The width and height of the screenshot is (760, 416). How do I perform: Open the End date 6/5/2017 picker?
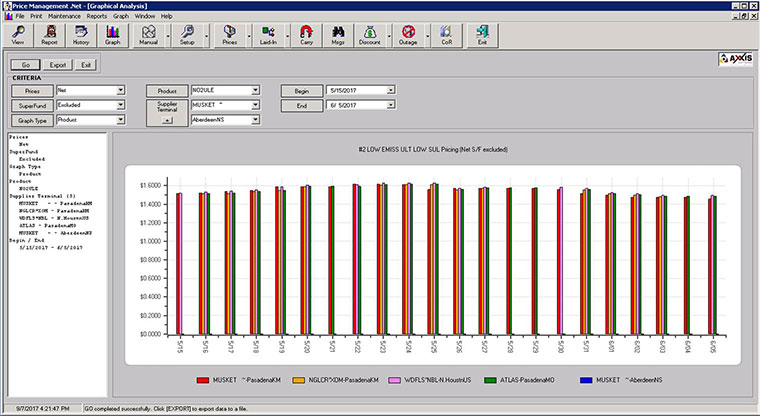pos(361,105)
